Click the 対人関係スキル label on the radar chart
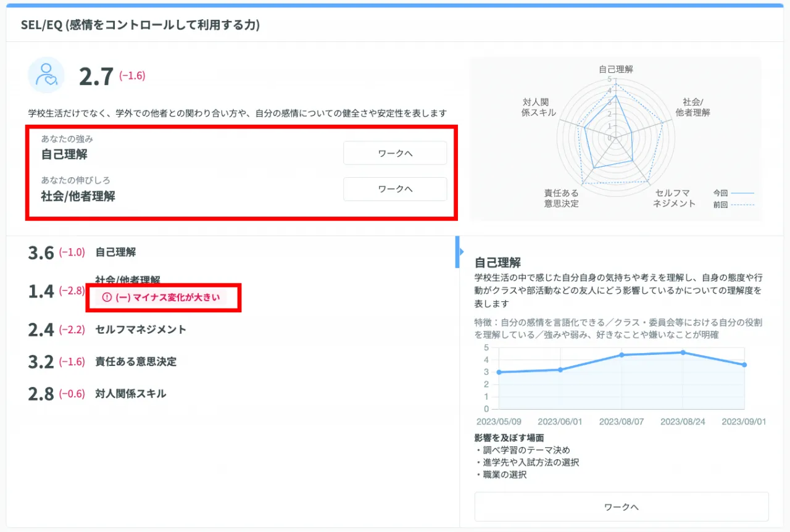Screen dimensions: 790x532 (x=539, y=107)
